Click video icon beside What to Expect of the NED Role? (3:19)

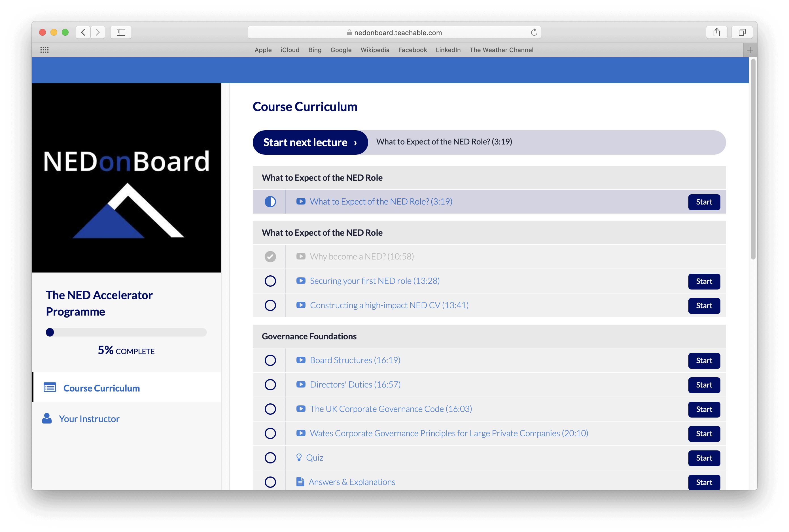point(301,201)
